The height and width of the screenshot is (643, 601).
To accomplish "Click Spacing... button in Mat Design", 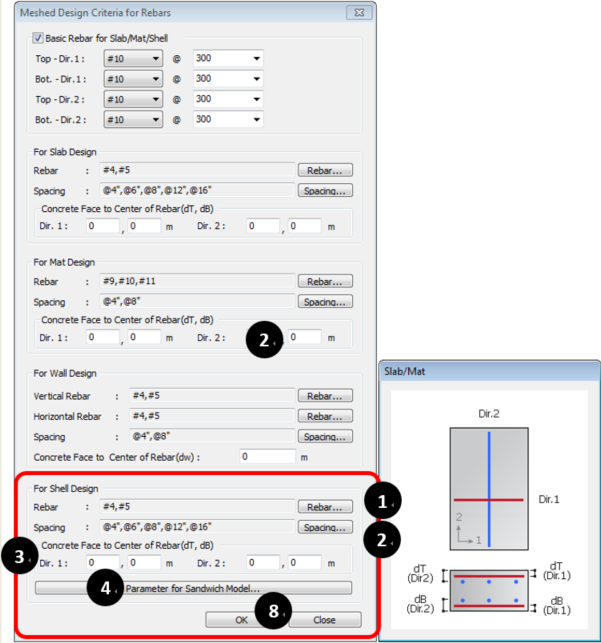I will 325,302.
